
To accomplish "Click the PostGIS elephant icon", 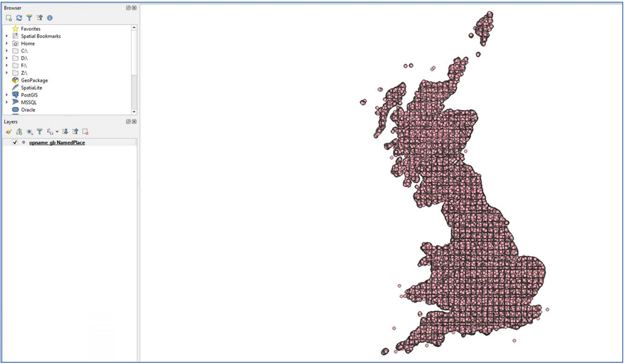I will pos(15,95).
